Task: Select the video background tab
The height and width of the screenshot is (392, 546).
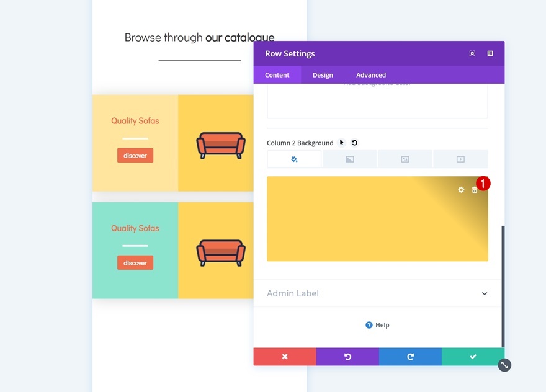Action: (460, 159)
